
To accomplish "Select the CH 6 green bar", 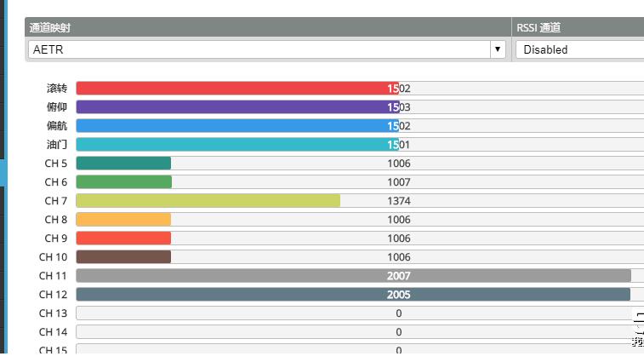I will (x=123, y=182).
